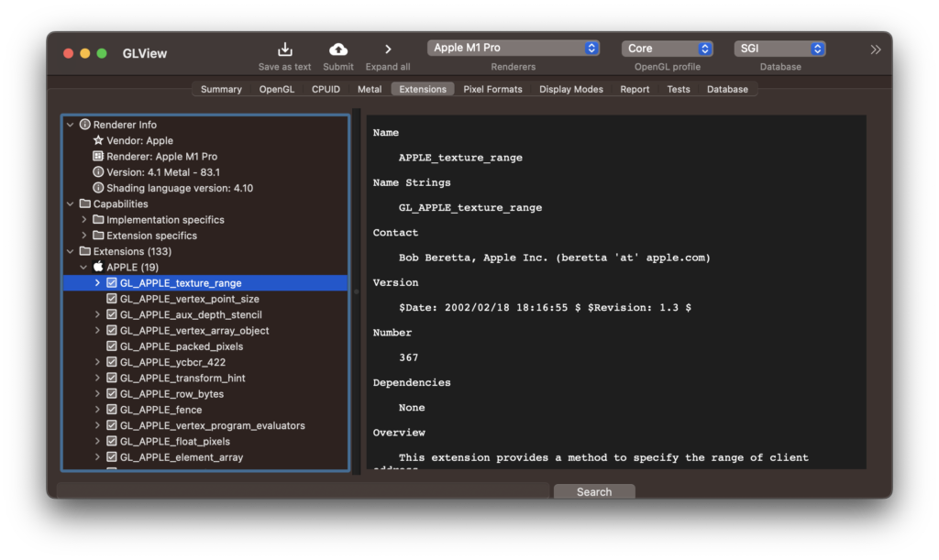The image size is (939, 560).
Task: Toggle GL_APPLE_vertex_point_size checkbox
Action: pyautogui.click(x=111, y=299)
